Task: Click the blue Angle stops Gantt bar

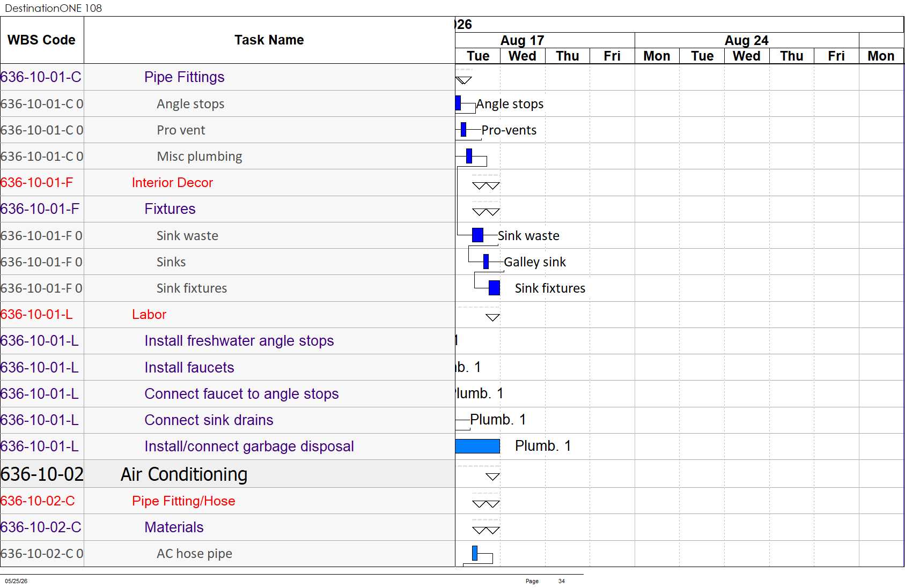Action: 458,103
